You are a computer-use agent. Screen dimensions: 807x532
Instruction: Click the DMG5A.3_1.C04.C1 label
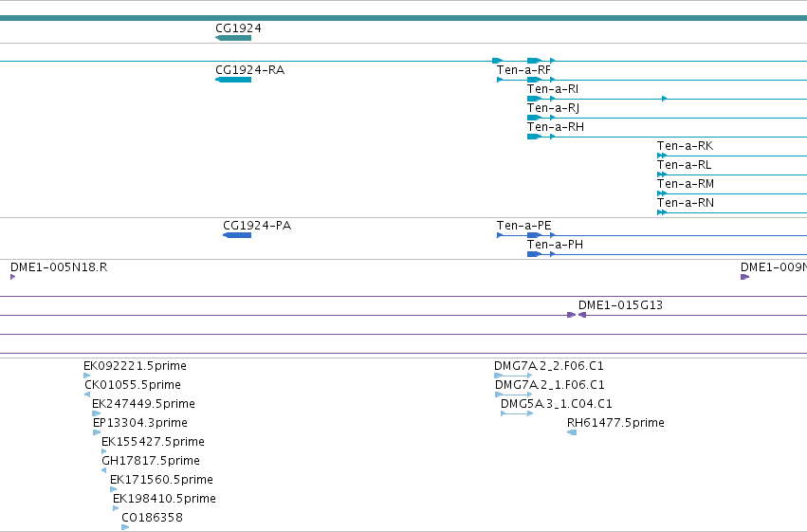557,404
